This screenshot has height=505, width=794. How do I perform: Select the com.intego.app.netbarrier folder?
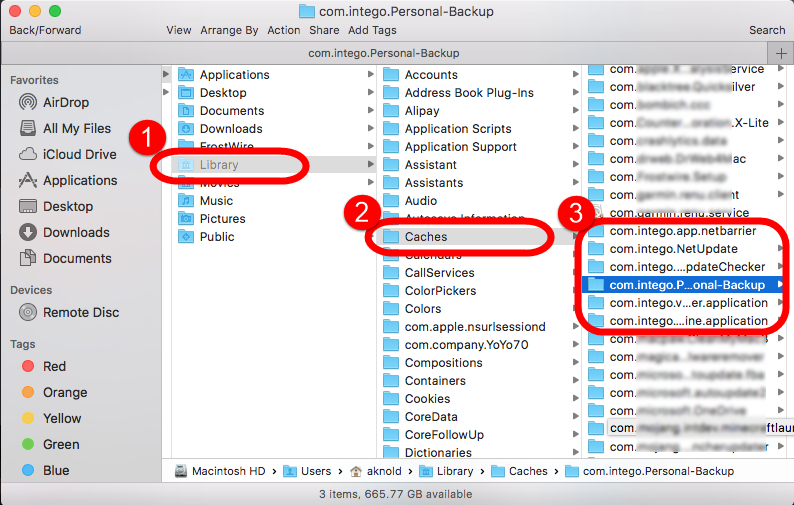(671, 231)
